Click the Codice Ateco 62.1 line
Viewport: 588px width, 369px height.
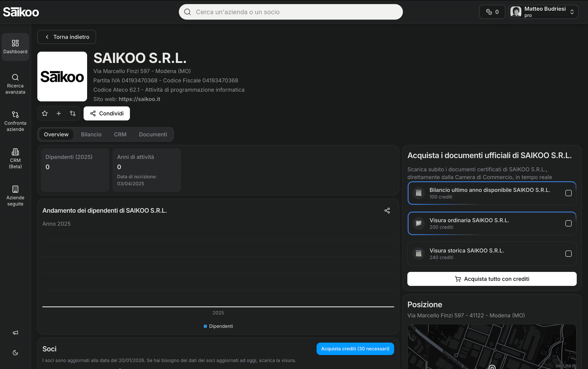[169, 90]
